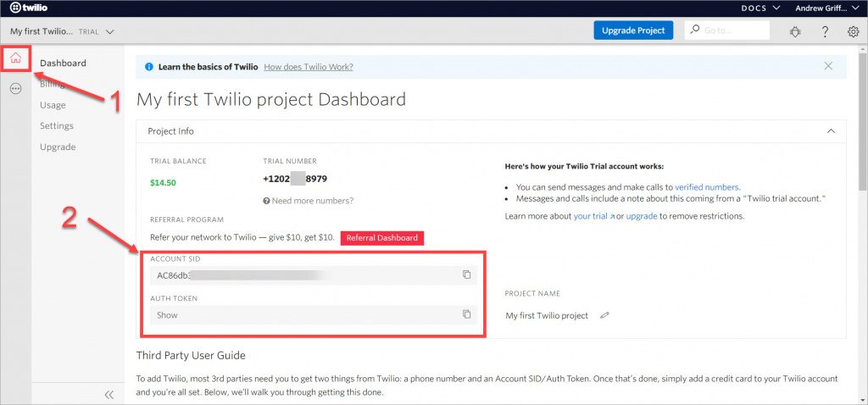Click the search magnifier icon
The image size is (868, 405).
pos(695,30)
